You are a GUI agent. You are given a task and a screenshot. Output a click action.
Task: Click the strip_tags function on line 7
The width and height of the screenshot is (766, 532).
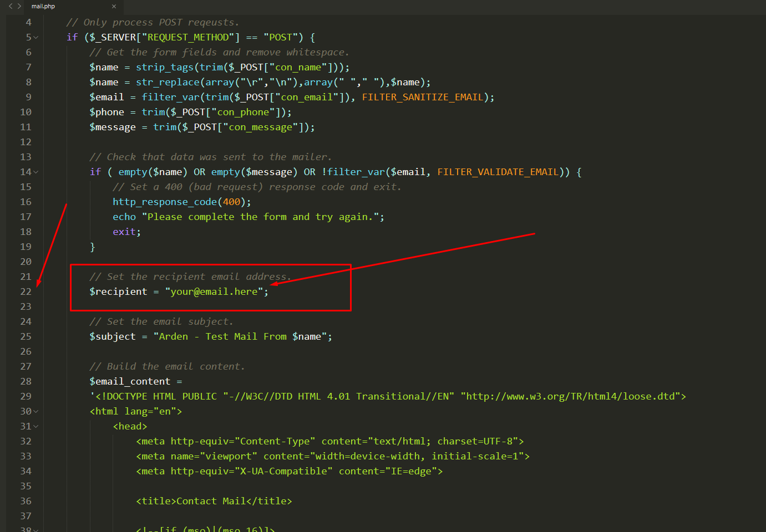coord(165,67)
